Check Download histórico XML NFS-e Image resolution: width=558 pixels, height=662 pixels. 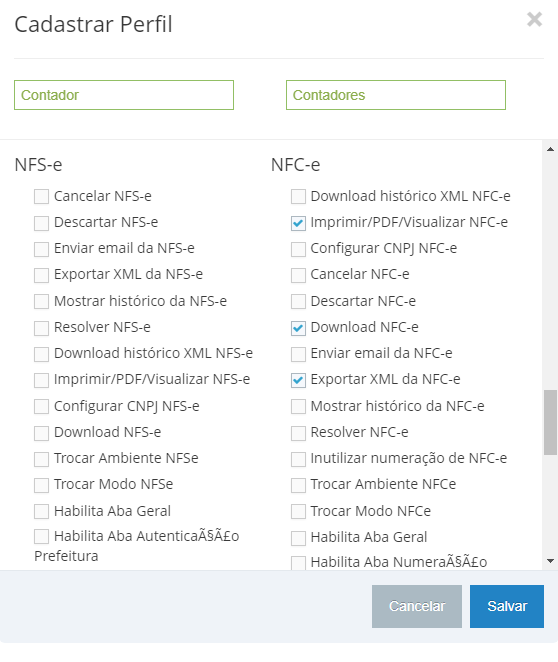point(41,354)
